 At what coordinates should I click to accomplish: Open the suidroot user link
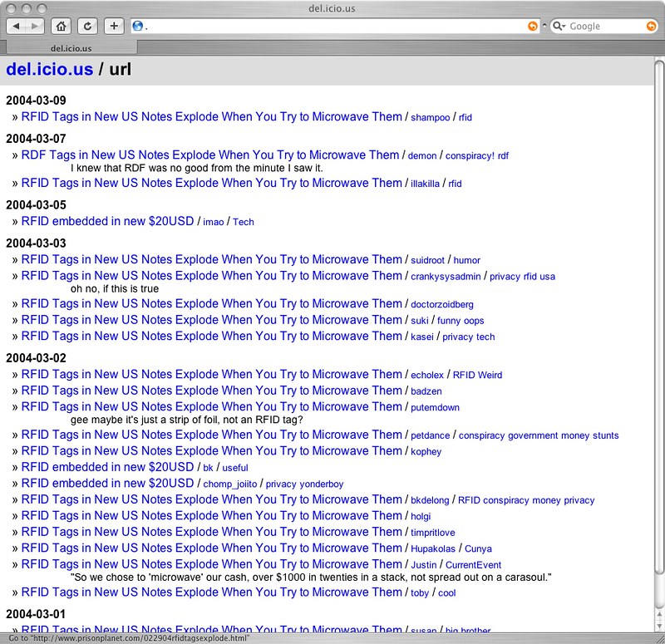click(427, 260)
